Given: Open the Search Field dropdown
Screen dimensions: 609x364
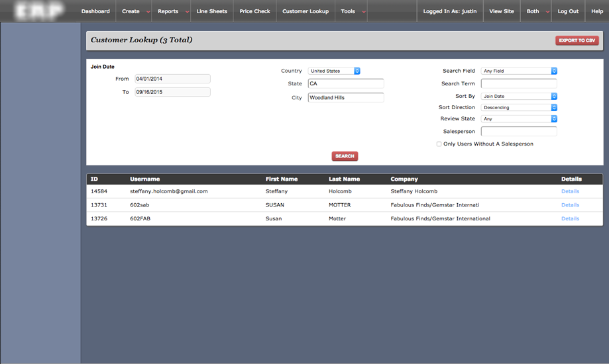Looking at the screenshot, I should click(x=519, y=71).
